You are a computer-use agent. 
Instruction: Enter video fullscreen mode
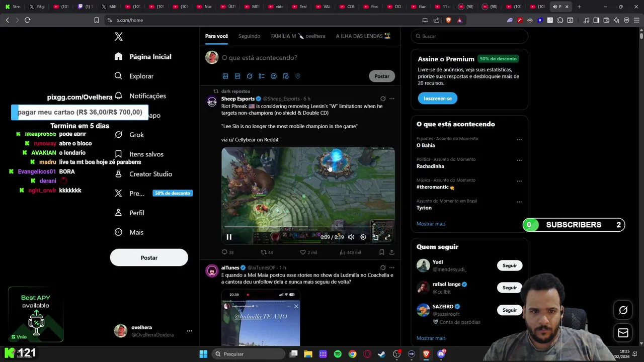pyautogui.click(x=387, y=237)
